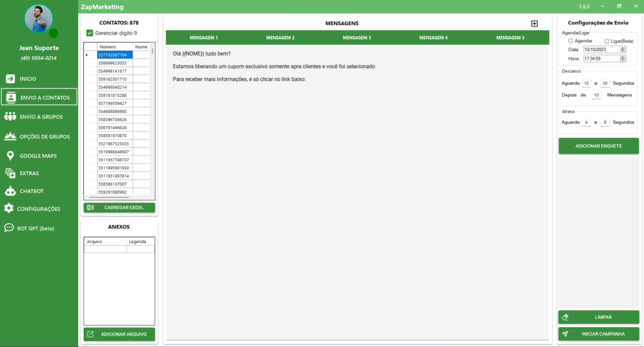This screenshot has width=644, height=347.
Task: Click the Descanso minimum seconds field
Action: (586, 83)
